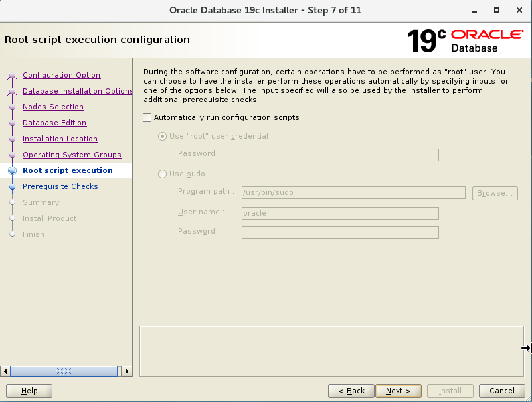Viewport: 532px width, 402px height.
Task: Open the Installation Location step
Action: [60, 139]
